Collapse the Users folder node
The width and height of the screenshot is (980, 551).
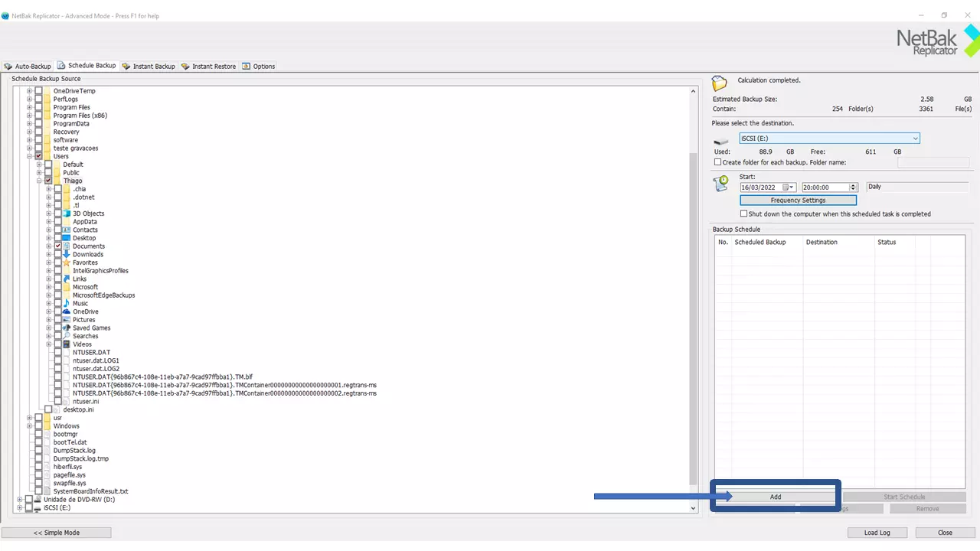coord(29,156)
